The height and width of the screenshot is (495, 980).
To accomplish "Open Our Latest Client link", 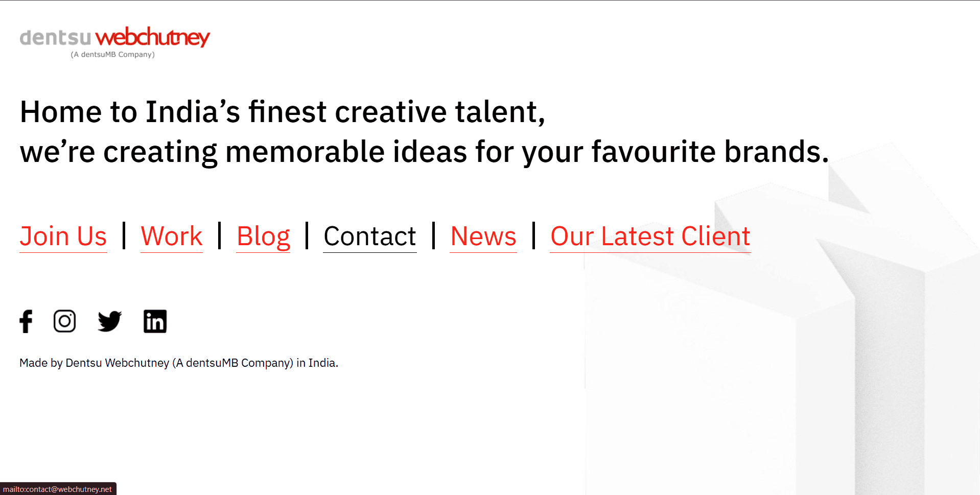I will (x=650, y=237).
